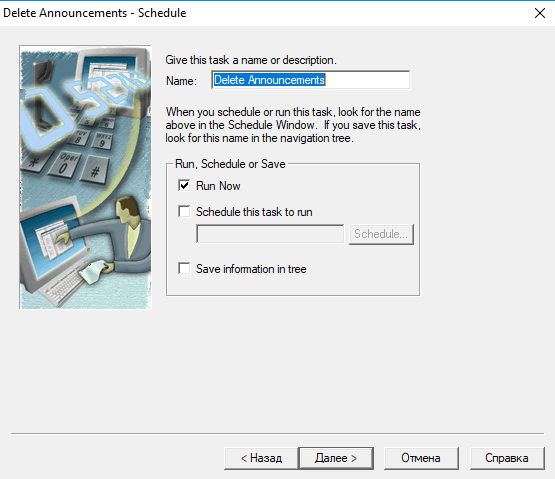Close the Delete Announcements dialog window
This screenshot has width=555, height=479.
point(540,13)
